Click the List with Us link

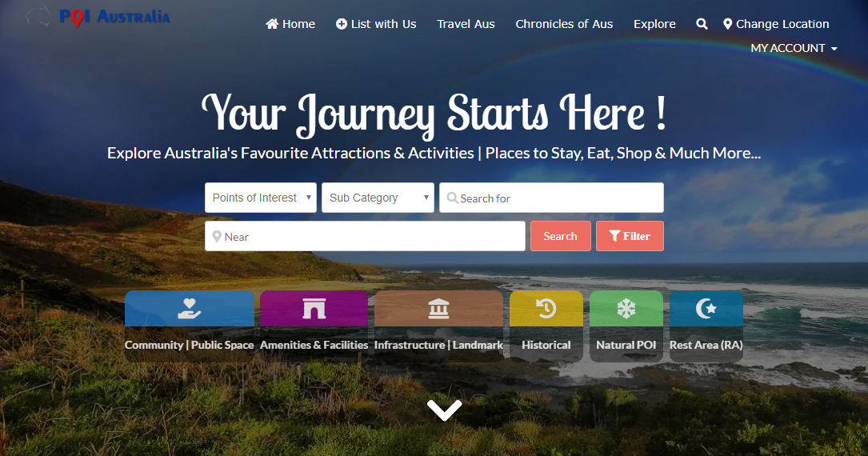point(376,24)
